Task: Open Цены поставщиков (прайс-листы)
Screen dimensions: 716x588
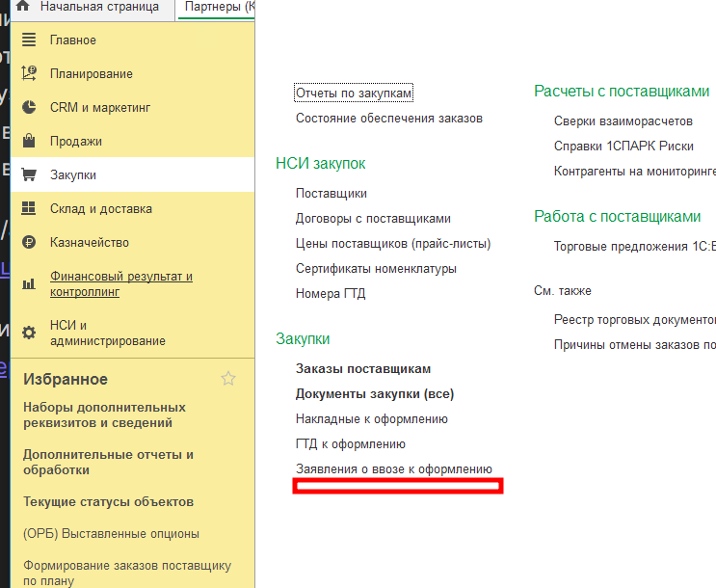Action: click(393, 244)
